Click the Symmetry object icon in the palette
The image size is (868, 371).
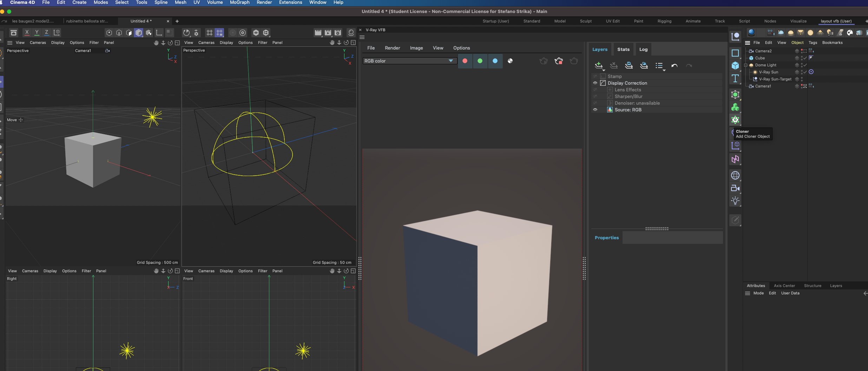click(735, 160)
